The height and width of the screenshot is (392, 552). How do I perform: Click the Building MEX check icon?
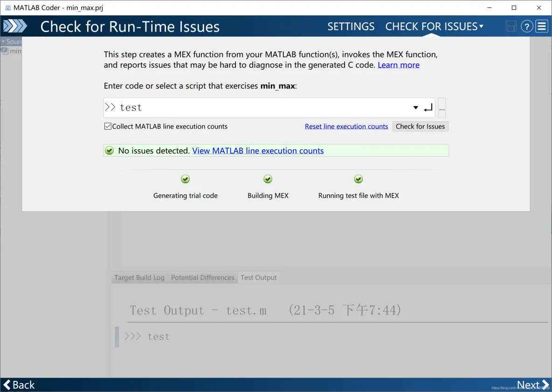[x=268, y=179]
